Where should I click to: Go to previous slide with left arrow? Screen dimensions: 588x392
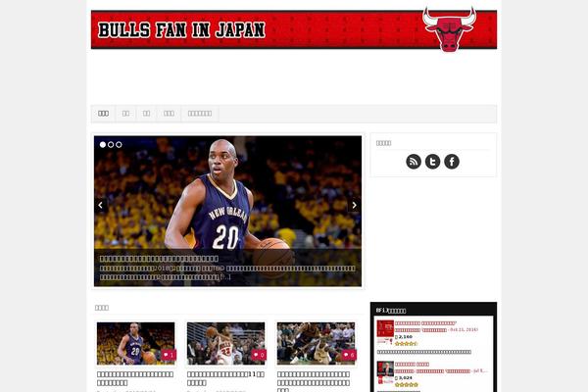101,205
